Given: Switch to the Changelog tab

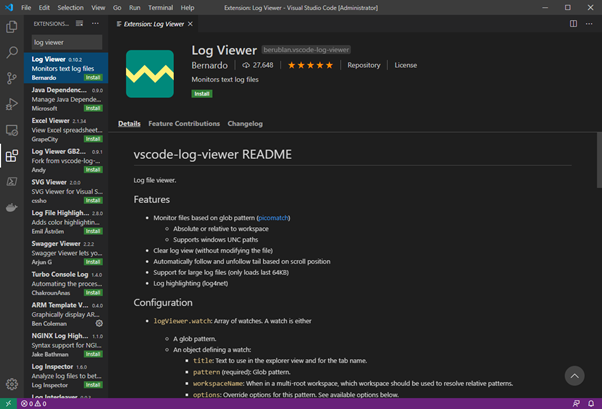Looking at the screenshot, I should point(245,124).
